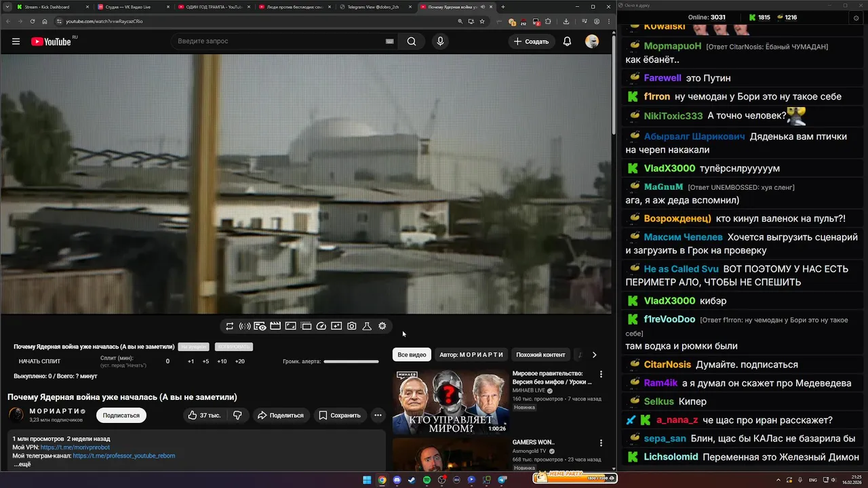Switch to Telegram View @dobro_2ch tab
Screen dimensions: 868x488
[x=374, y=7]
